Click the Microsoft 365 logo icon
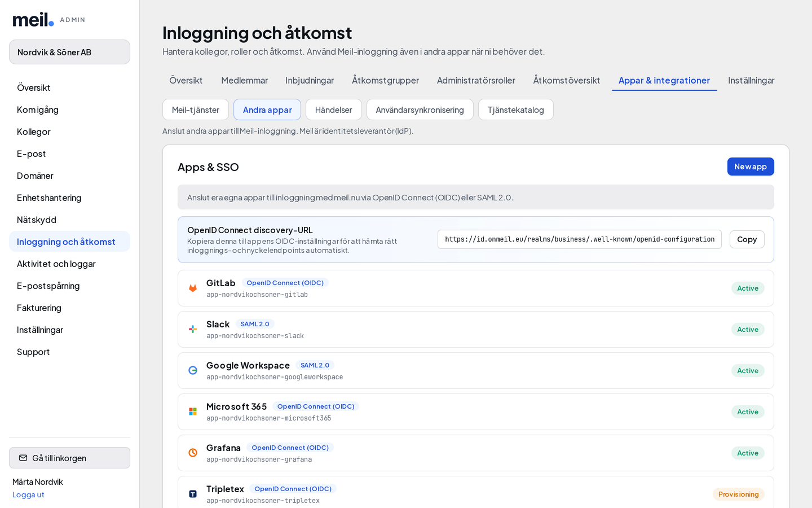 click(193, 411)
